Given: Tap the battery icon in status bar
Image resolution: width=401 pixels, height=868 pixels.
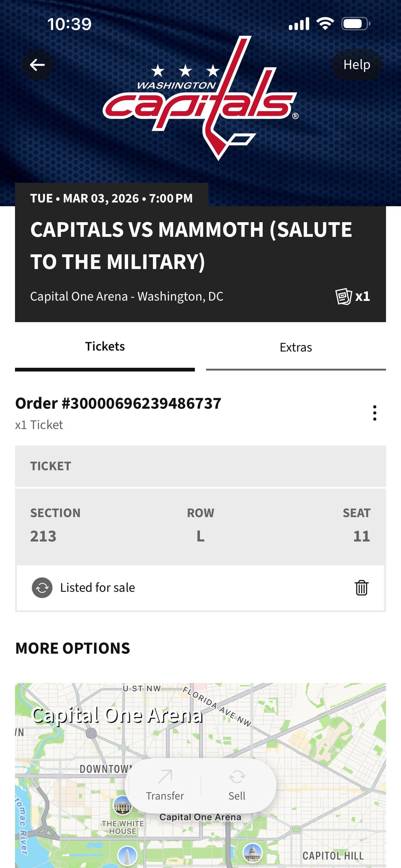Looking at the screenshot, I should pyautogui.click(x=355, y=24).
